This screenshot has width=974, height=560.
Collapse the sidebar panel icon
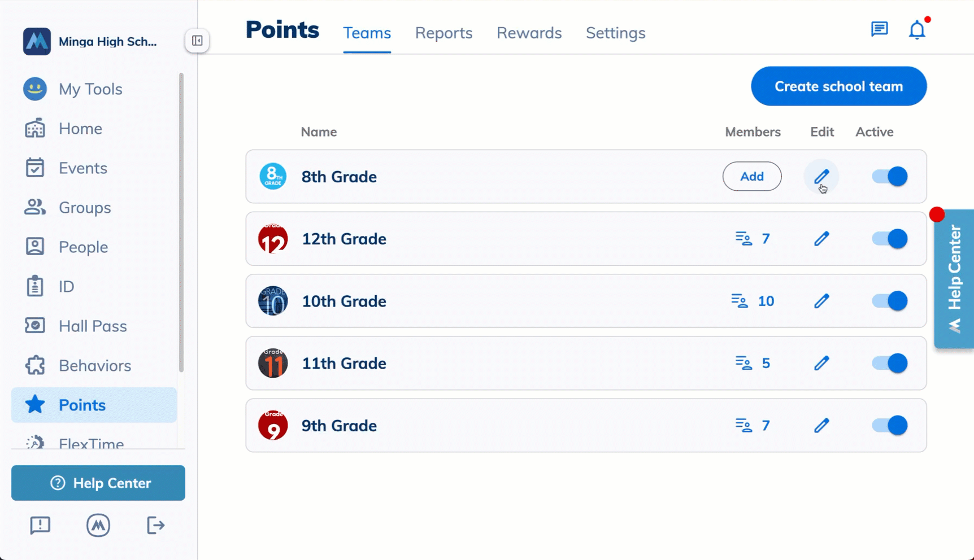point(197,41)
